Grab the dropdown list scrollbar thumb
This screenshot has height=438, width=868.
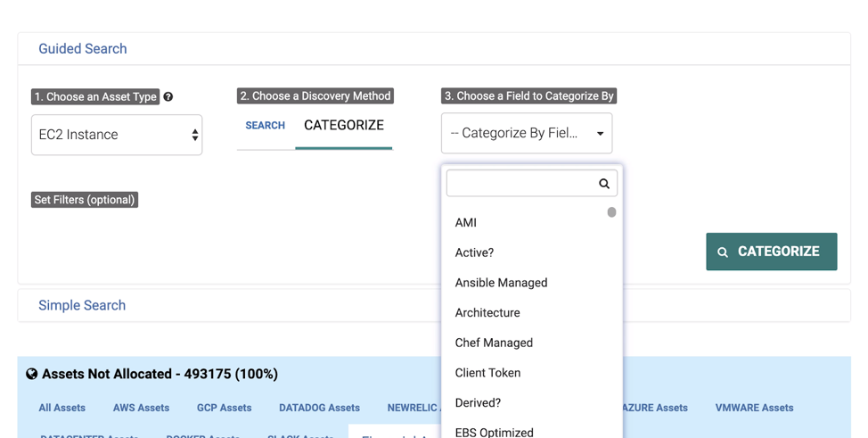tap(611, 212)
